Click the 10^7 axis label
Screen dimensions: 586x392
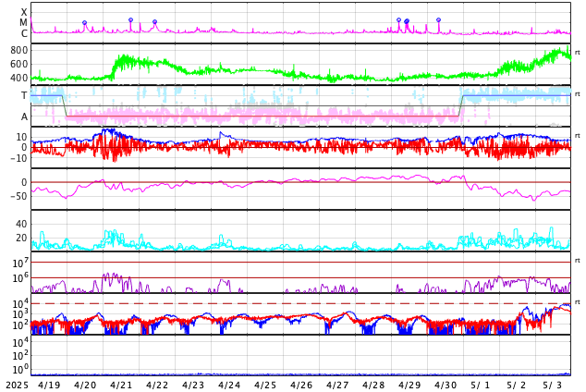(20, 263)
